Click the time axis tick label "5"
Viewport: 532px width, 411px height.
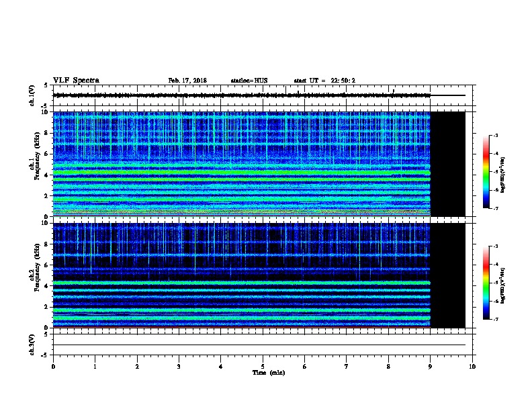pyautogui.click(x=263, y=366)
